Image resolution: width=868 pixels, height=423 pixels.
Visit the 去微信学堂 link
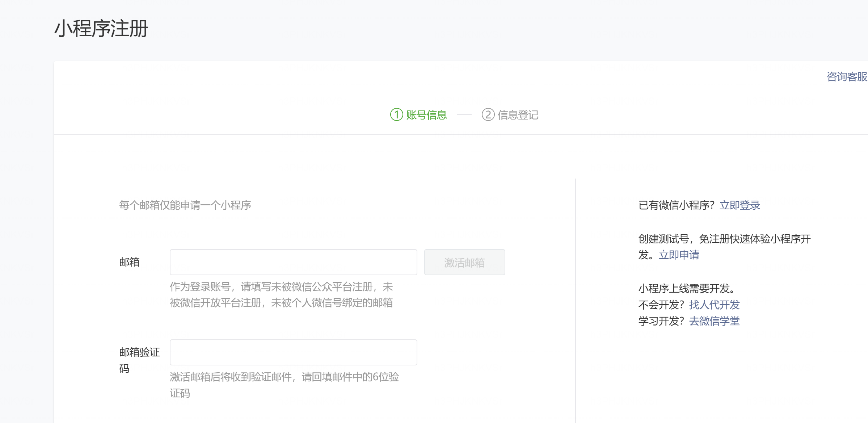point(715,321)
